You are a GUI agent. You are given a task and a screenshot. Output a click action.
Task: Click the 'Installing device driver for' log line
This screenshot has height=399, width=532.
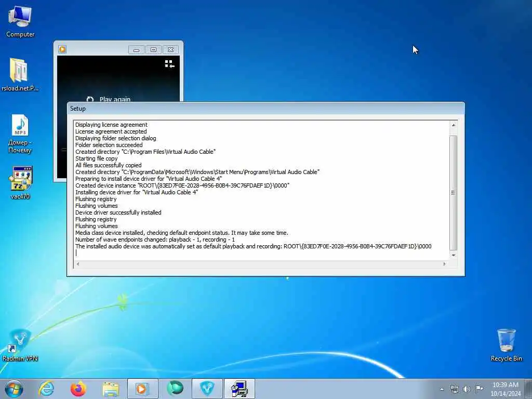tap(137, 192)
